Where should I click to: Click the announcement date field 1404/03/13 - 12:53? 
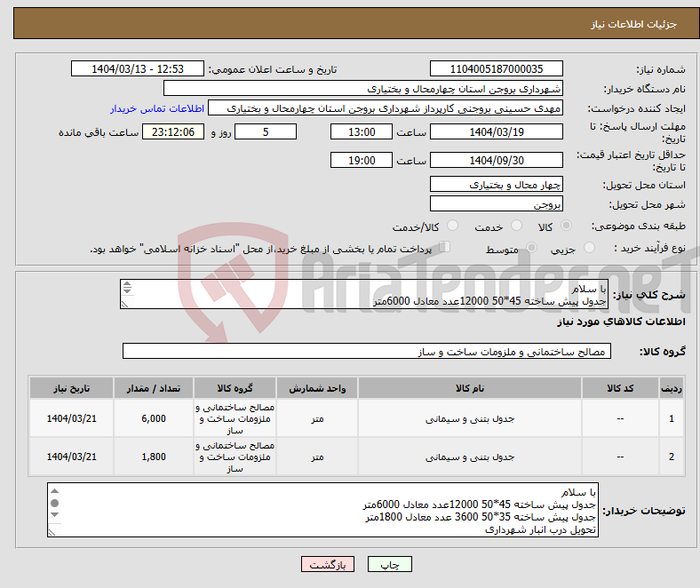(x=138, y=69)
